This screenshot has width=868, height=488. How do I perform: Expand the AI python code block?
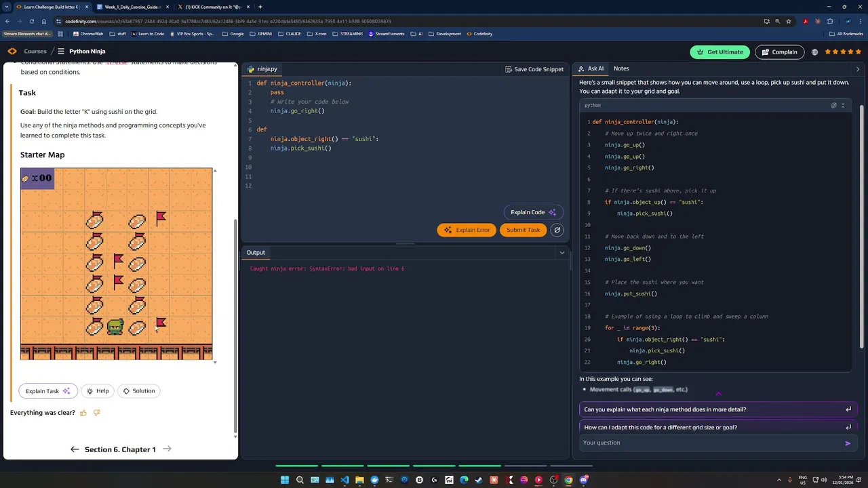[843, 105]
